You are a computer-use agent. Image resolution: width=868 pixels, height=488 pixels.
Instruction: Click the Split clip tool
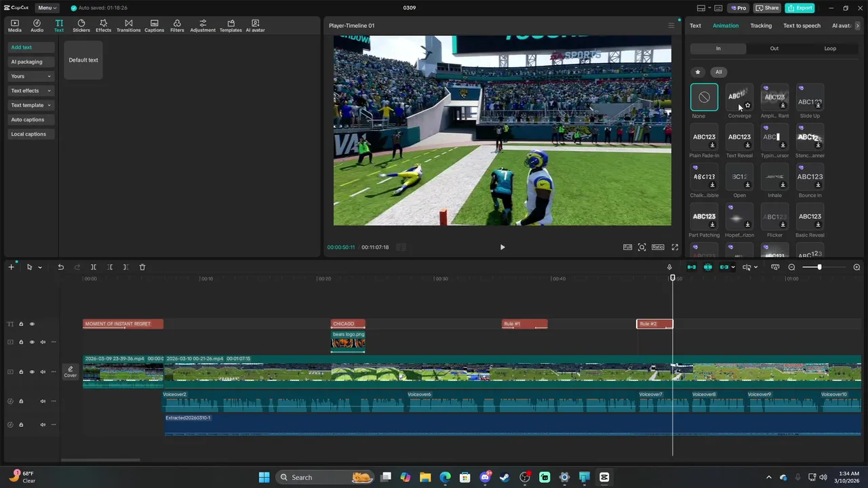click(x=94, y=267)
